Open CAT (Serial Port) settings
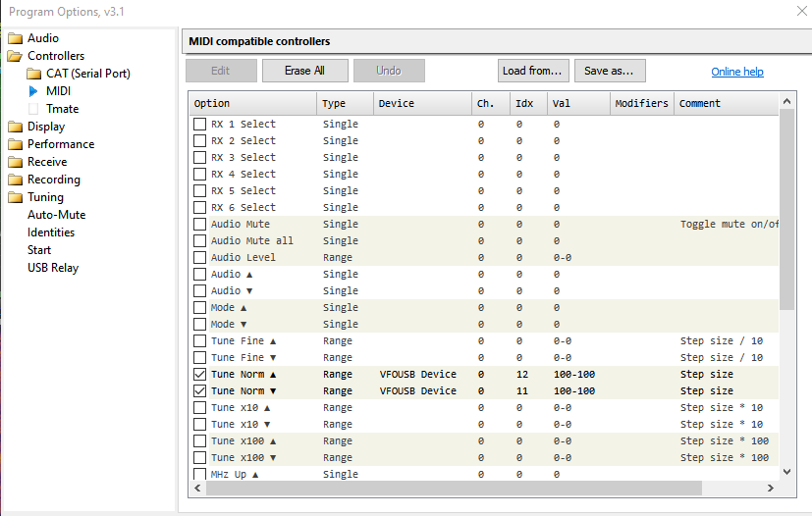 pyautogui.click(x=87, y=74)
